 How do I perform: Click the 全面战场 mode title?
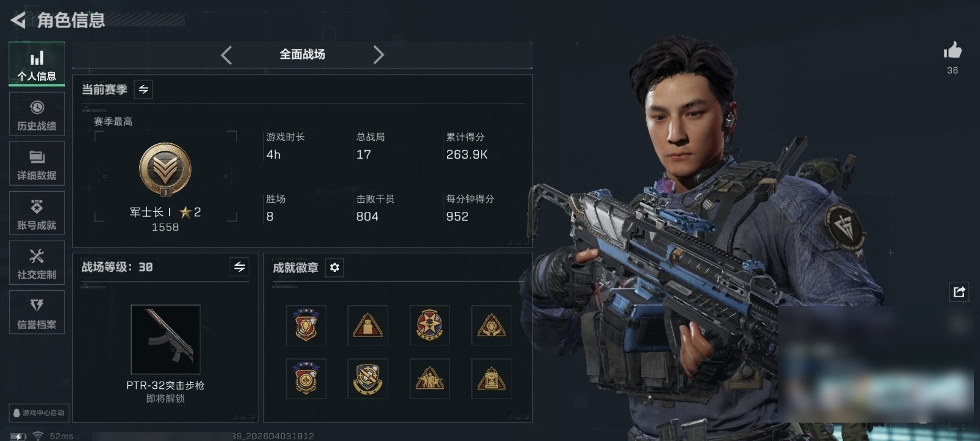click(x=303, y=55)
